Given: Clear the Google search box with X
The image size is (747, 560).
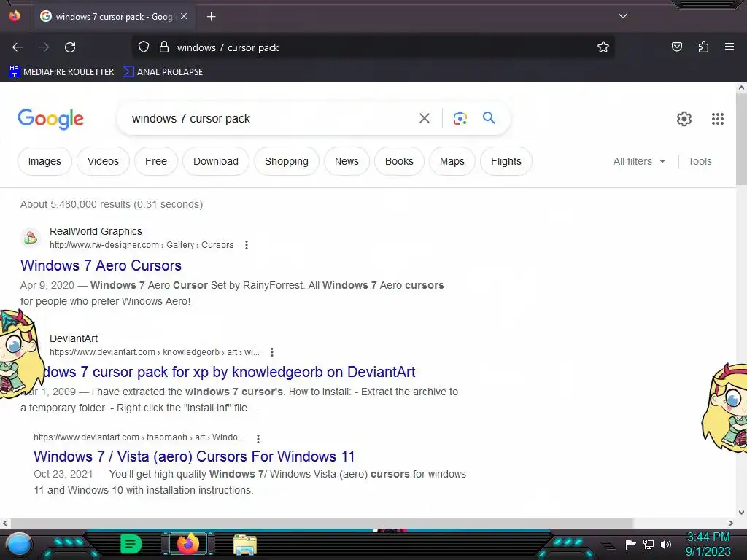Looking at the screenshot, I should pos(424,118).
